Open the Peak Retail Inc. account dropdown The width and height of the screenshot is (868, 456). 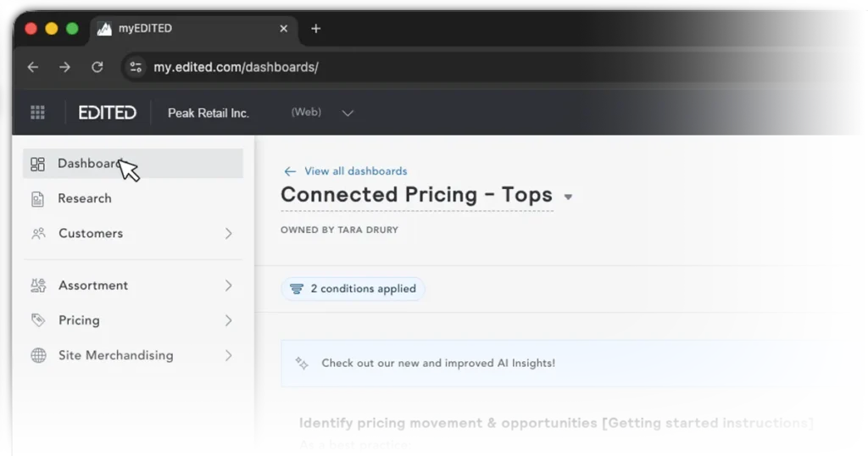point(347,113)
